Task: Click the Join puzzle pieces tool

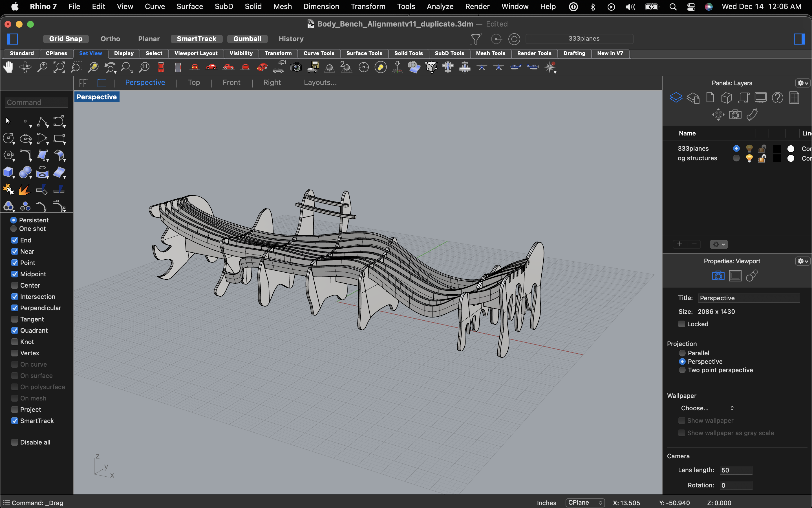Action: click(8, 189)
